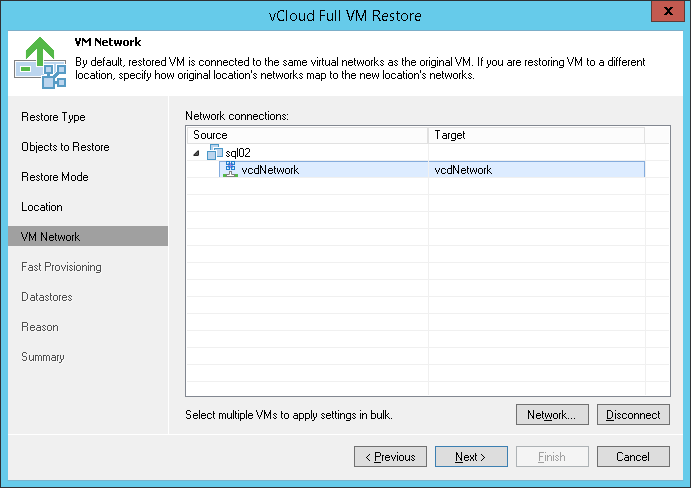
Task: Open the Restore Type step
Action: [54, 117]
